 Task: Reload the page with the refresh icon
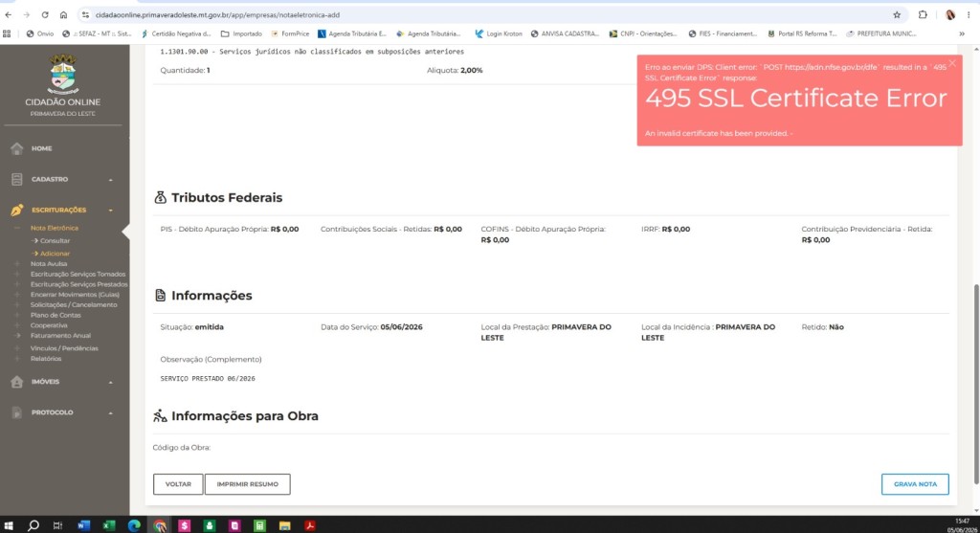[45, 15]
